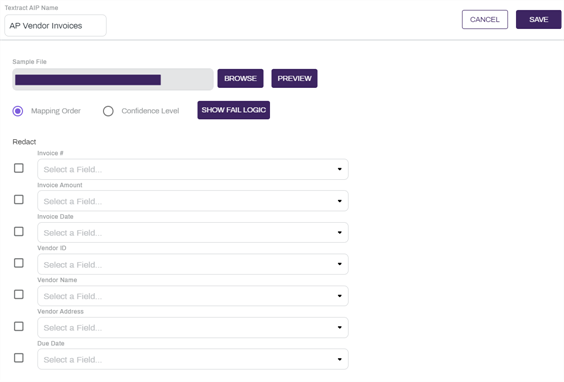Viewport: 564px width, 382px height.
Task: Expand the Due Date field dropdown
Action: pyautogui.click(x=193, y=359)
